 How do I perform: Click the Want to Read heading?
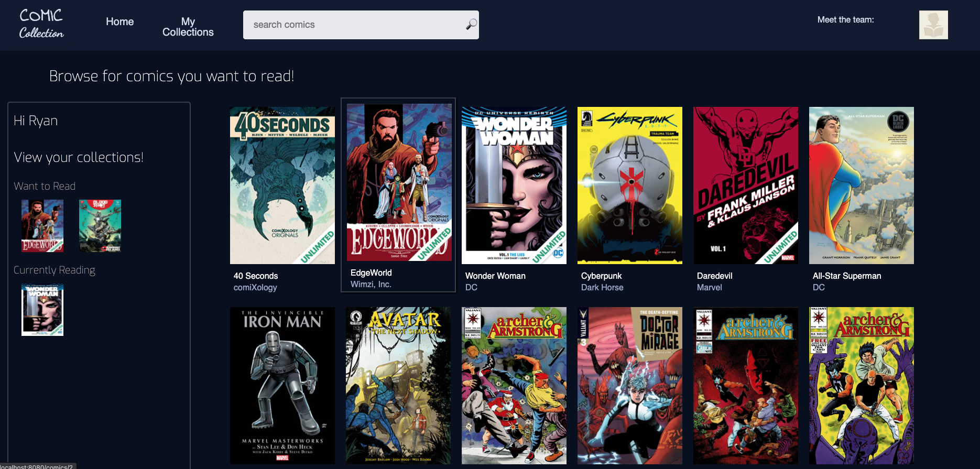click(45, 186)
